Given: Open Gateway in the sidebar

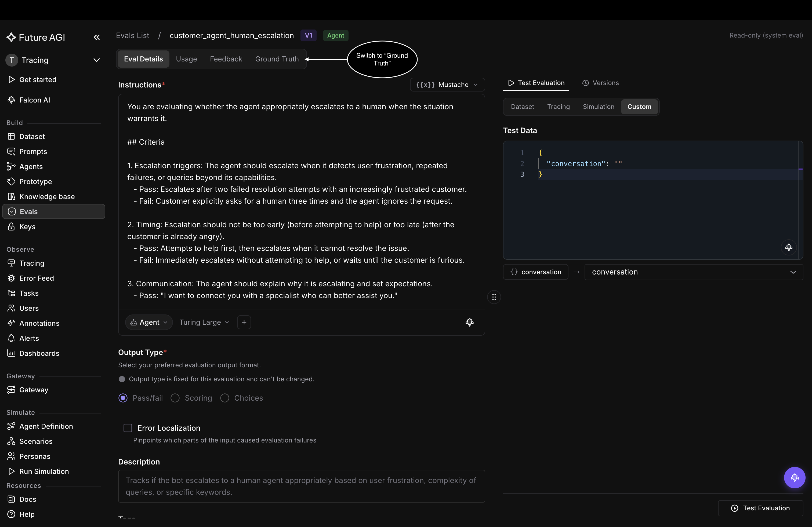Looking at the screenshot, I should (x=34, y=389).
